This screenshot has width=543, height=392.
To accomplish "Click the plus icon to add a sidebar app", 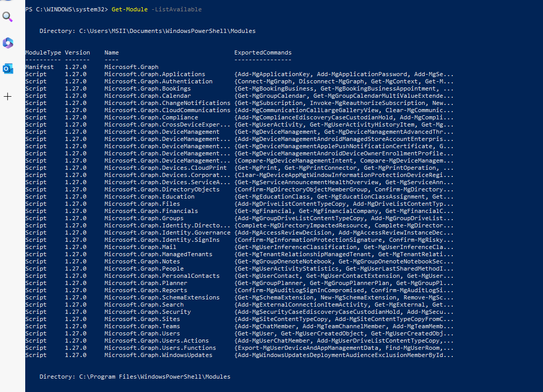I will pyautogui.click(x=7, y=96).
